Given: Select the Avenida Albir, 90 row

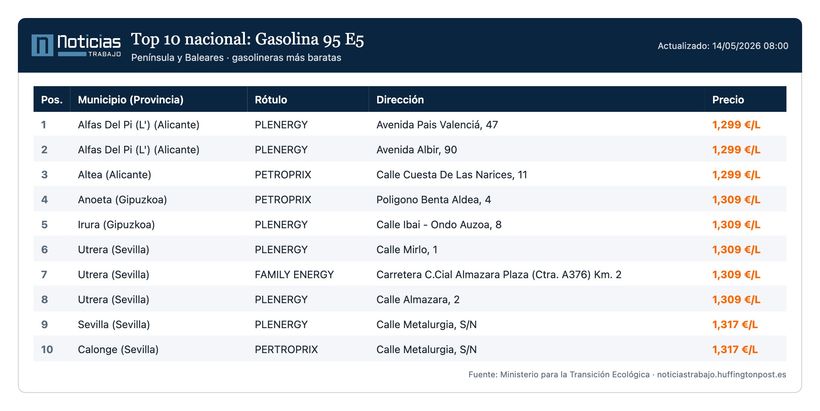Looking at the screenshot, I should [x=410, y=150].
